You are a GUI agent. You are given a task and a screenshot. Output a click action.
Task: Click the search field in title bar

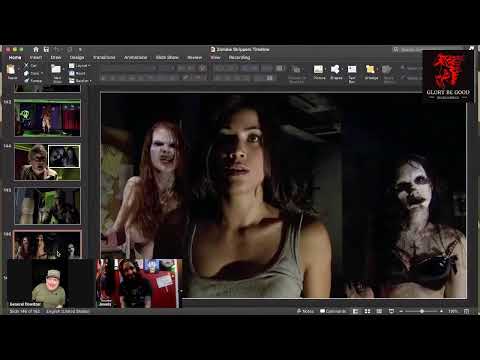pyautogui.click(x=408, y=50)
